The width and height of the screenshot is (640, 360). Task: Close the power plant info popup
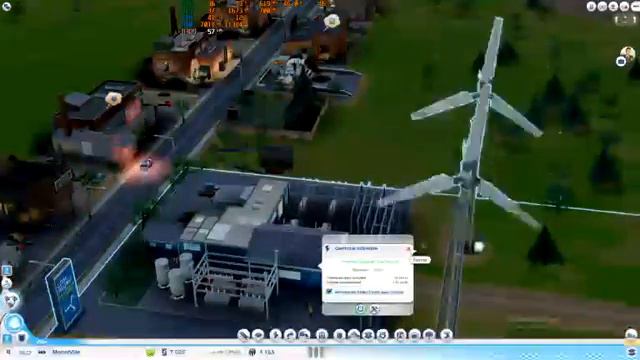pos(408,249)
